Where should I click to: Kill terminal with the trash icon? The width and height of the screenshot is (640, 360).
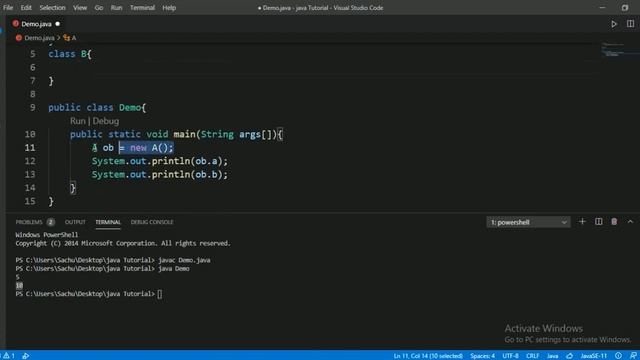click(614, 222)
